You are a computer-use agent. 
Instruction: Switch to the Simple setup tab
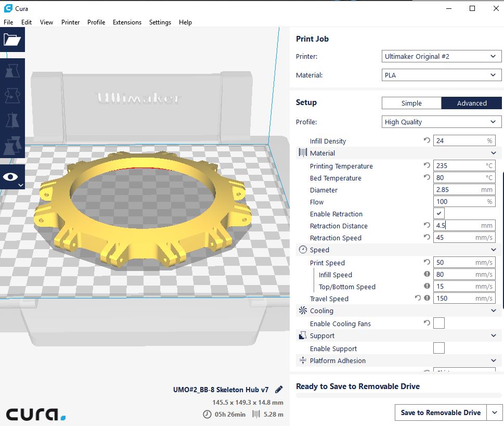(x=411, y=103)
